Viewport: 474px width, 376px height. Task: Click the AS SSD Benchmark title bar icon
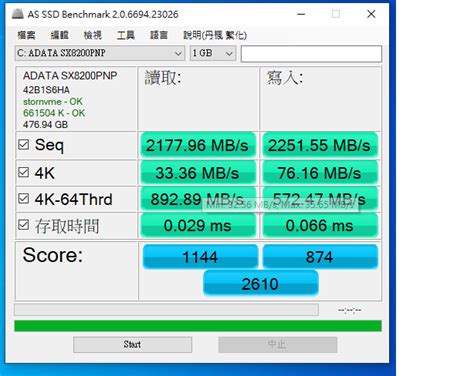(17, 14)
